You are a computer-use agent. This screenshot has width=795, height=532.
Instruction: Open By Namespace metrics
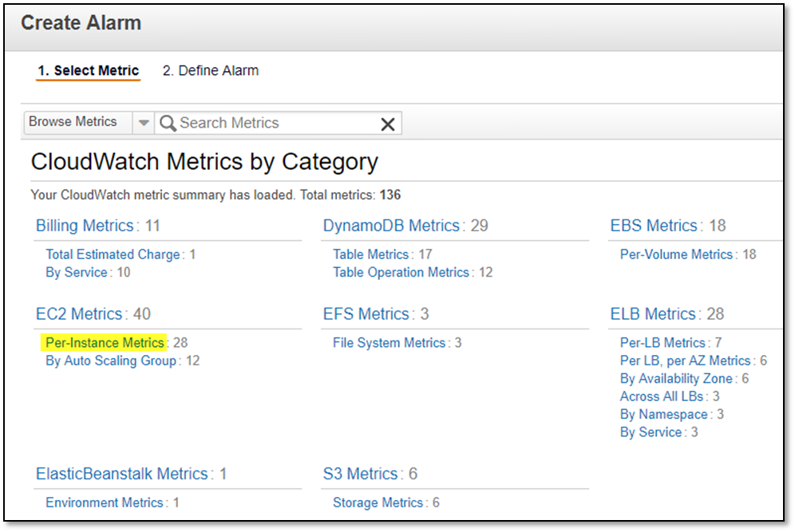pos(663,415)
